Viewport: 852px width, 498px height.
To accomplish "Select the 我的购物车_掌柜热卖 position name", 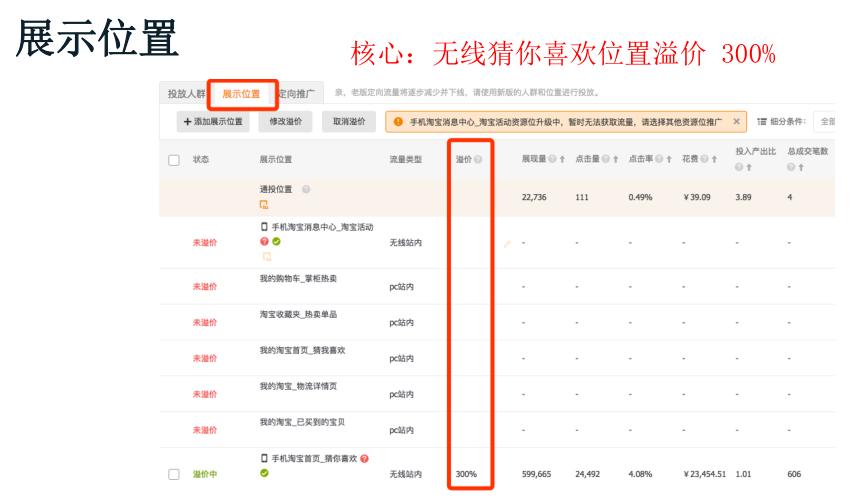I will pos(298,278).
